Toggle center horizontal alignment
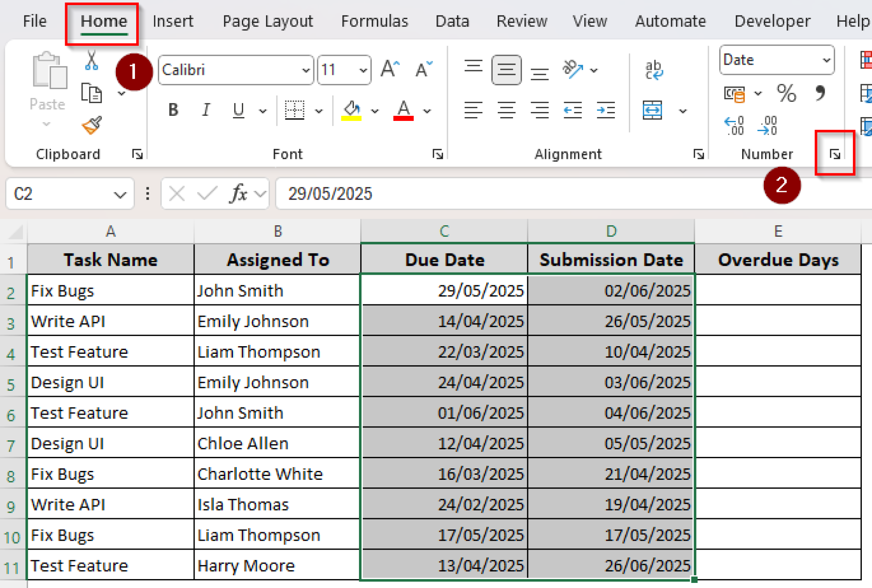Viewport: 872px width, 588px height. 506,111
